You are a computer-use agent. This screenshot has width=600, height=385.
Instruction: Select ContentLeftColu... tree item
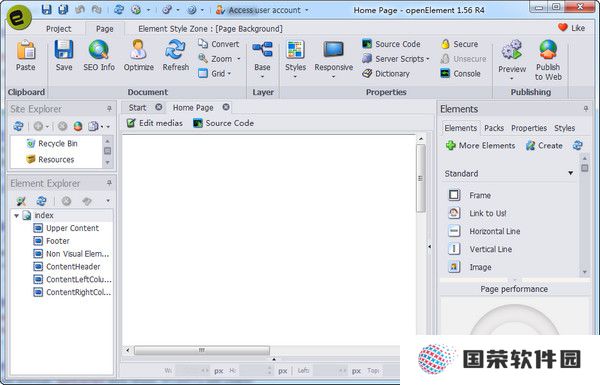pyautogui.click(x=72, y=279)
